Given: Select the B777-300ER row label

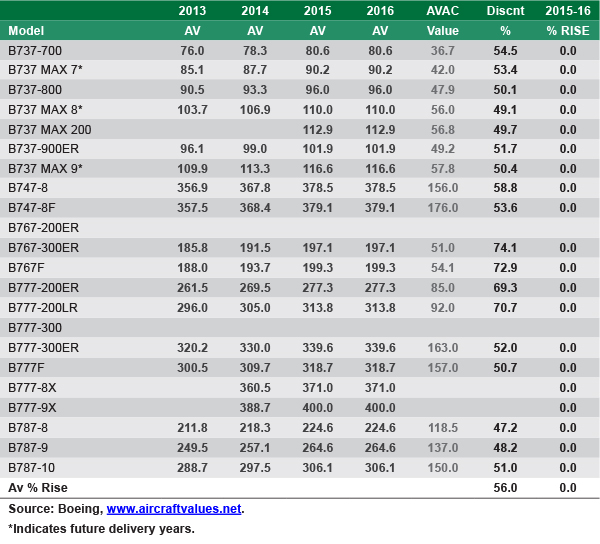Looking at the screenshot, I should [x=43, y=348].
